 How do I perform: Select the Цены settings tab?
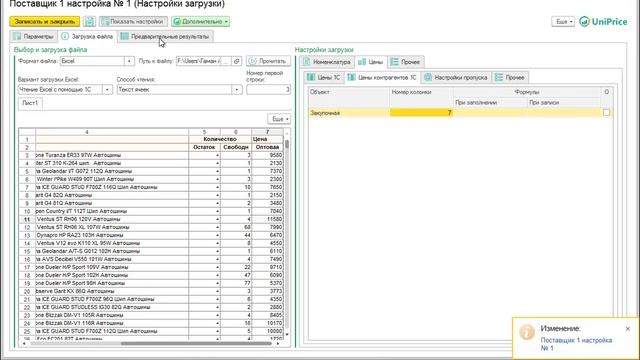370,62
